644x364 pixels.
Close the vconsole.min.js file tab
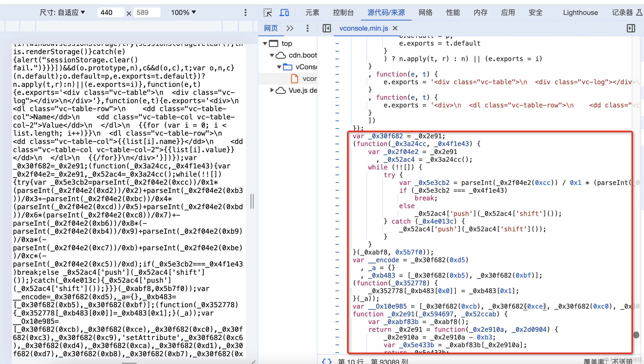395,28
